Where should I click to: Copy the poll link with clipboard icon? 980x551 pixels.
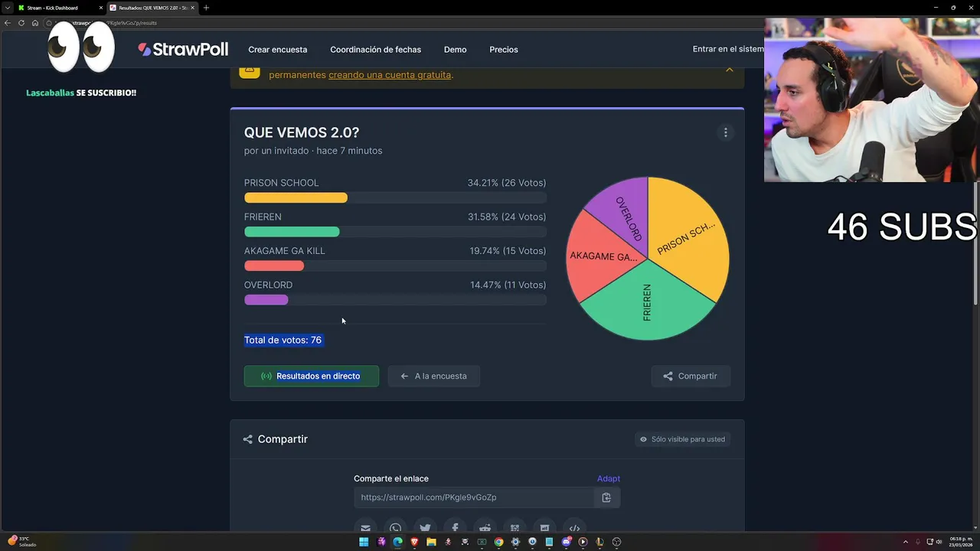tap(606, 497)
